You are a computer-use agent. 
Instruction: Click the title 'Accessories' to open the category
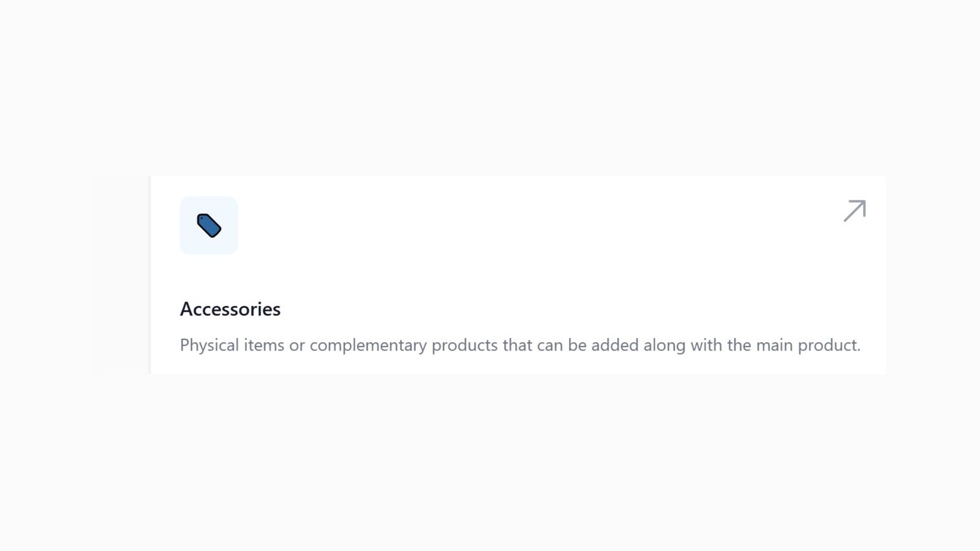pyautogui.click(x=230, y=309)
